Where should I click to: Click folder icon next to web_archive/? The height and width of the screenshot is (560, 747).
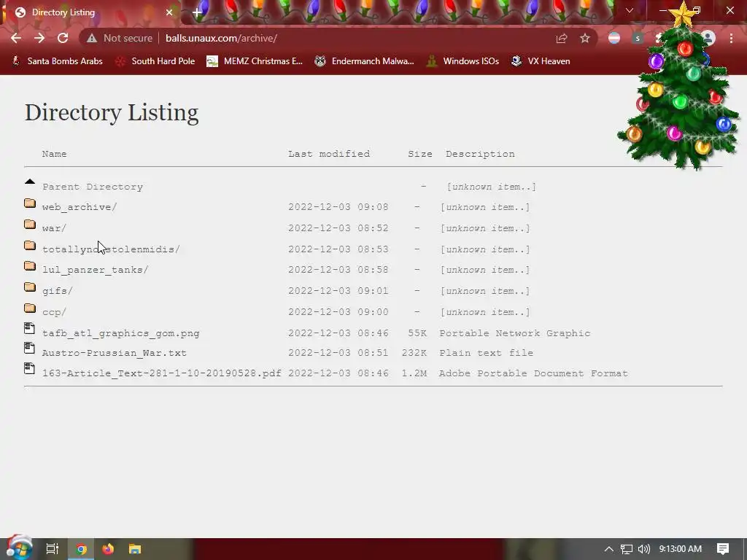[x=29, y=203]
